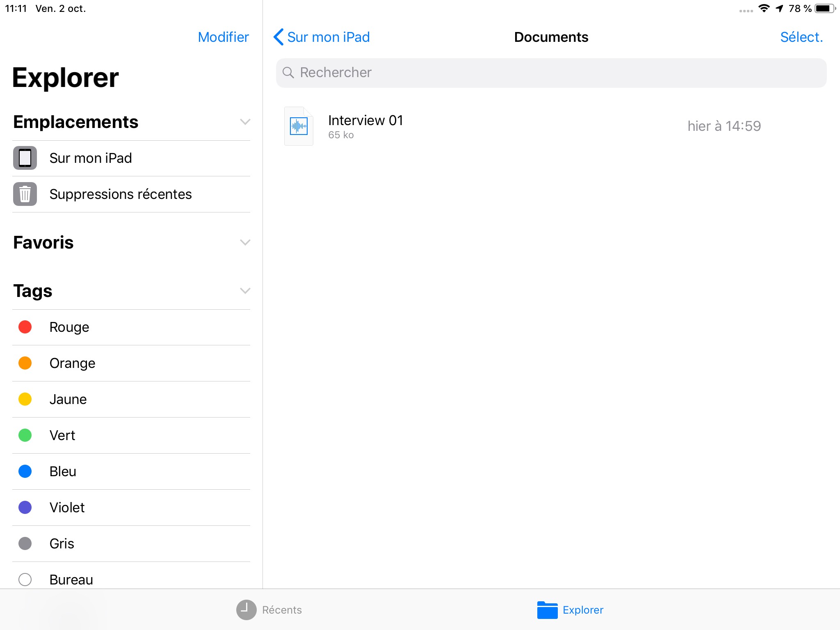The width and height of the screenshot is (840, 630).
Task: Select the Bleu blue tag dot
Action: (x=25, y=471)
